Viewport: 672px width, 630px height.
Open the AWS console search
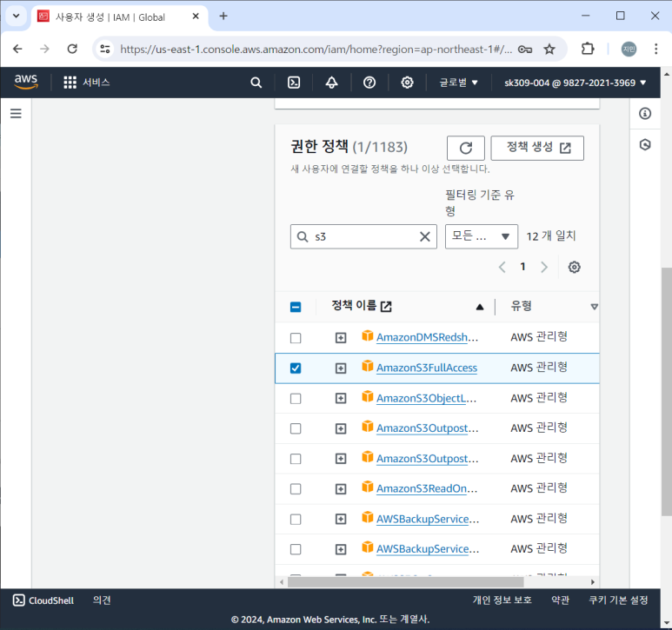256,83
